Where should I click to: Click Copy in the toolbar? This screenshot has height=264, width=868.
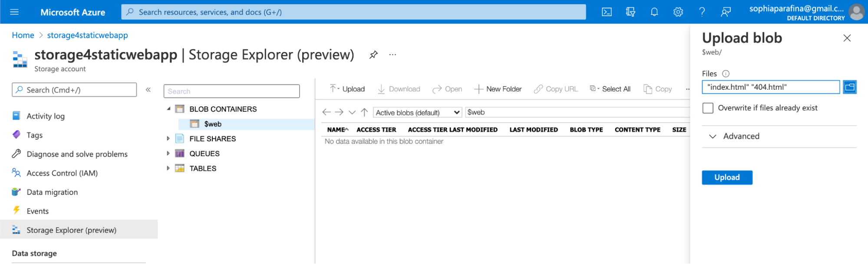[x=657, y=89]
